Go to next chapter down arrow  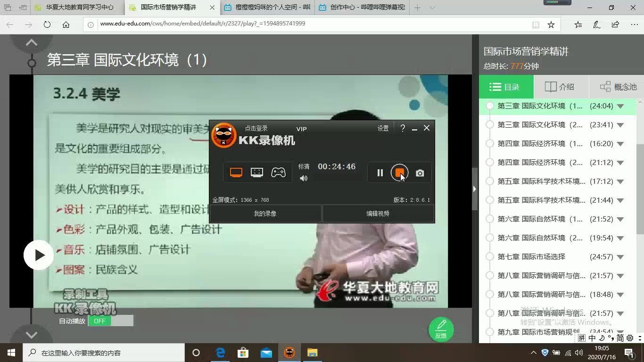(x=32, y=335)
